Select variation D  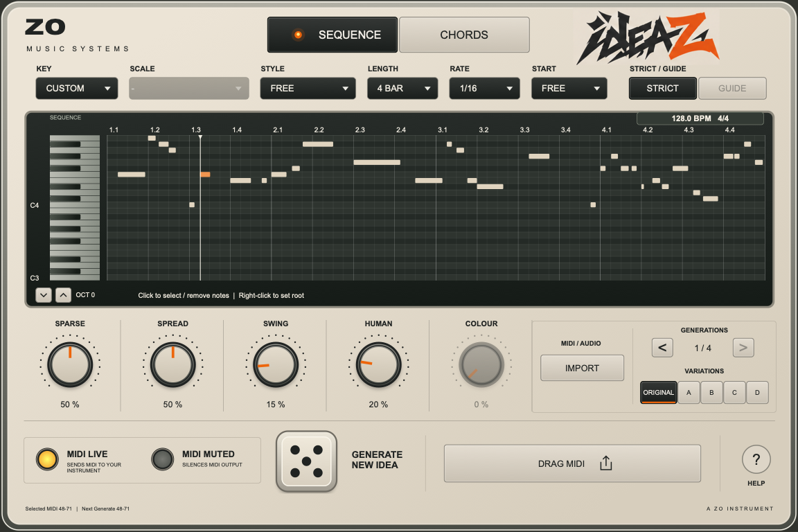757,393
